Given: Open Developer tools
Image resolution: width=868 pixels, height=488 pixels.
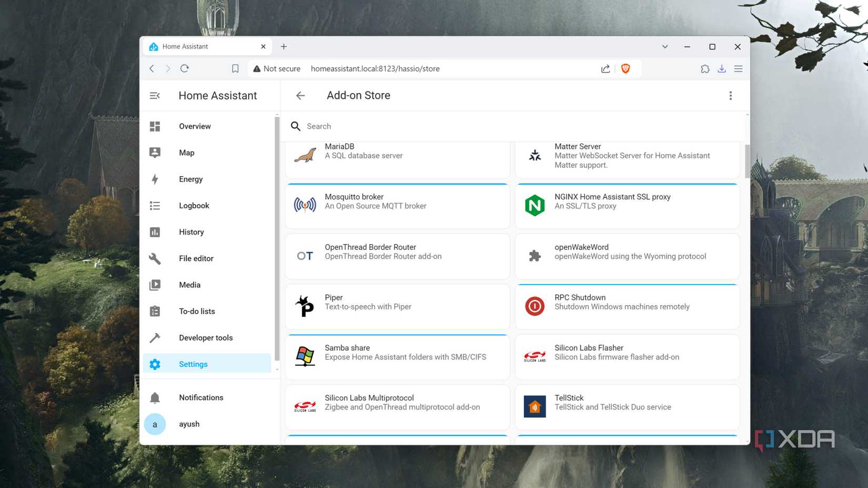Looking at the screenshot, I should (x=205, y=338).
